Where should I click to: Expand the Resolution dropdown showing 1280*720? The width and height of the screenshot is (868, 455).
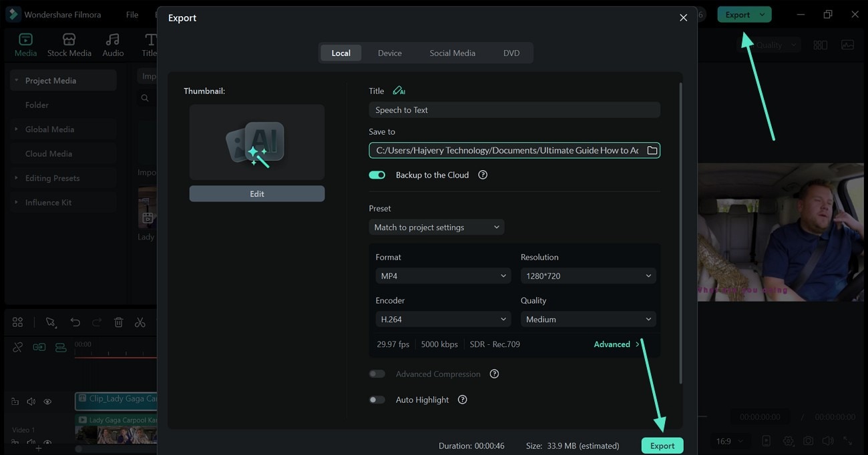tap(588, 276)
